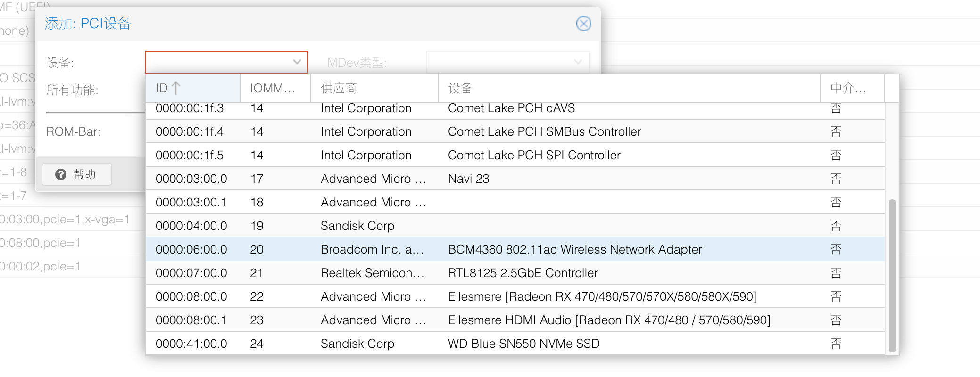
Task: Click Comet Lake PCH SMBus Controller
Action: (x=544, y=131)
